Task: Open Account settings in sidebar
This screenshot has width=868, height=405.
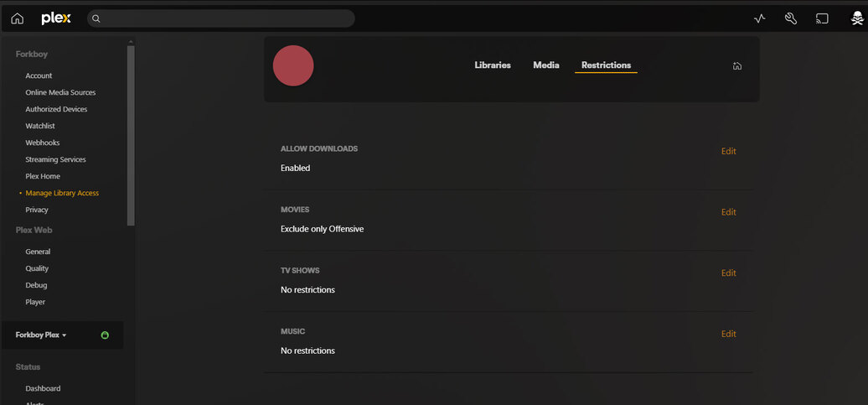Action: 39,75
